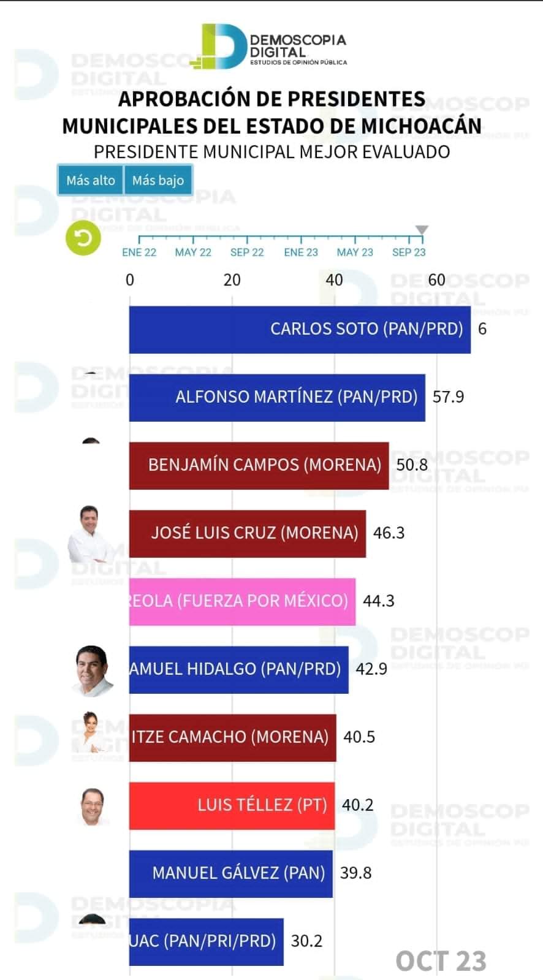Select the 'Más bajo' button

click(158, 180)
